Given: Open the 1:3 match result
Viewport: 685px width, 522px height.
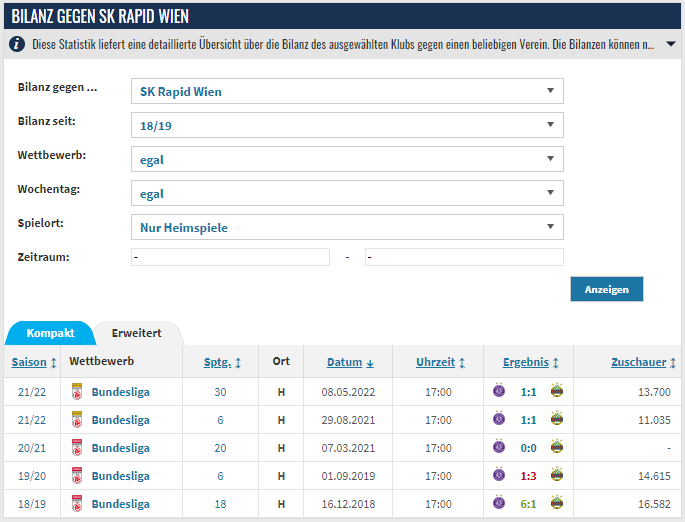Looking at the screenshot, I should point(528,476).
